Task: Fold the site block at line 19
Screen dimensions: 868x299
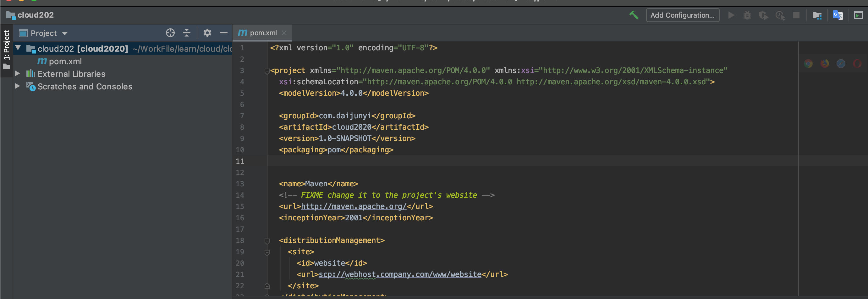Action: tap(267, 252)
